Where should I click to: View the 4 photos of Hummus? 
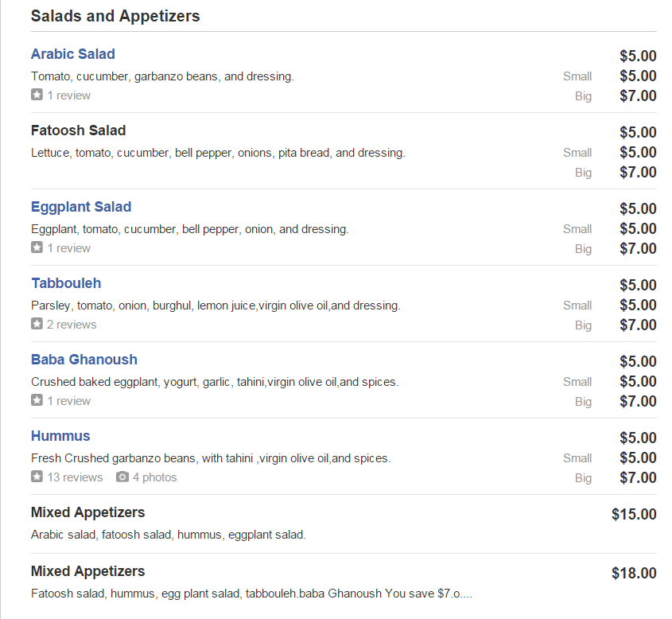coord(154,477)
